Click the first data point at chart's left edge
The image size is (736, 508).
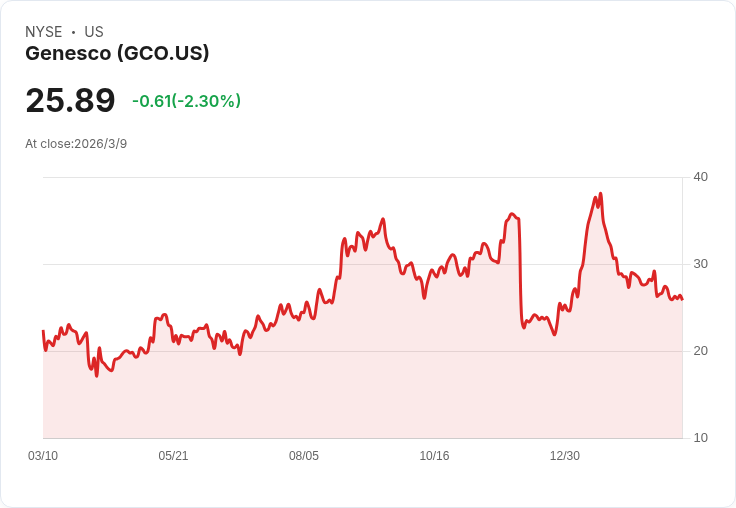coord(43,331)
